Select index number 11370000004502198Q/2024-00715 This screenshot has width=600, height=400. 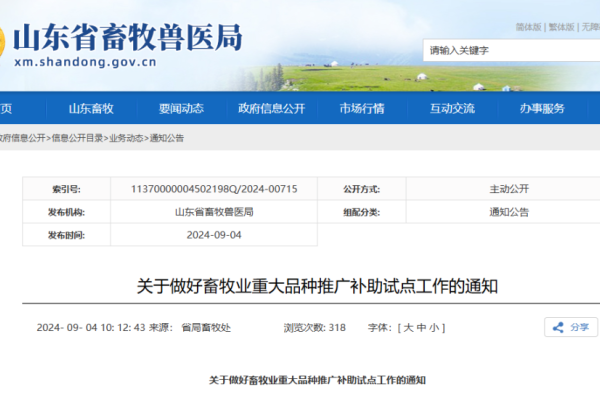214,189
